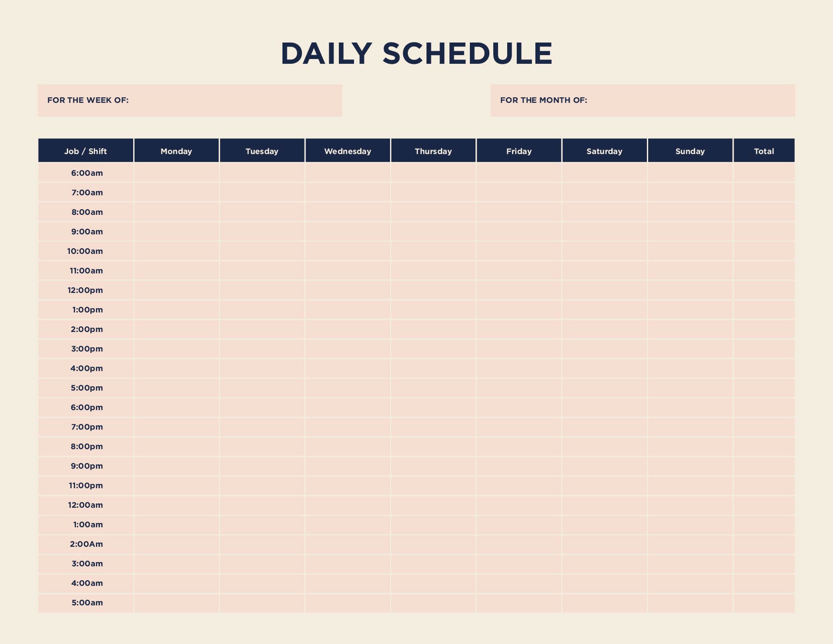Select the Job/Shift column header
Viewport: 833px width, 644px height.
tap(85, 150)
